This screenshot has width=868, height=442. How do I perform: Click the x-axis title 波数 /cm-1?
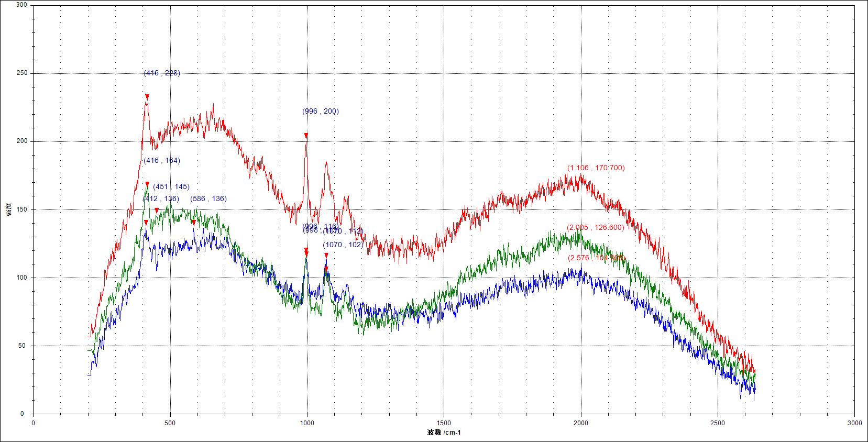(x=444, y=433)
